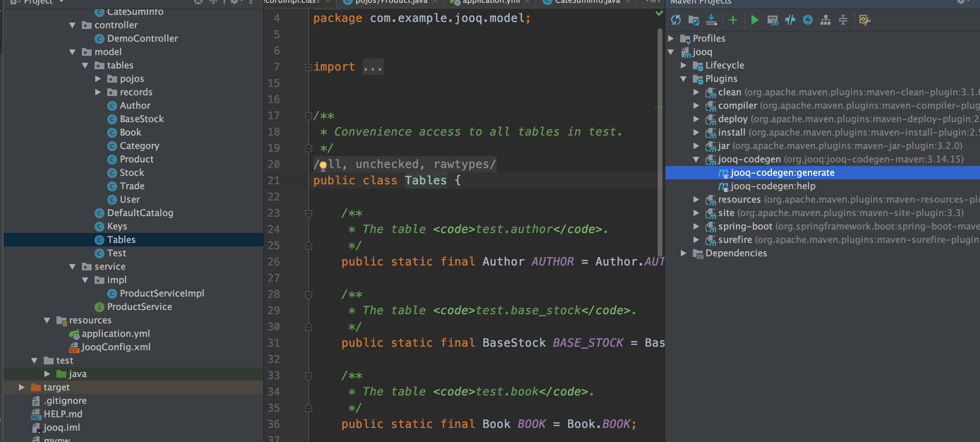Expand the Profiles node in Maven panel
Viewport: 980px width, 442px height.
coord(671,38)
